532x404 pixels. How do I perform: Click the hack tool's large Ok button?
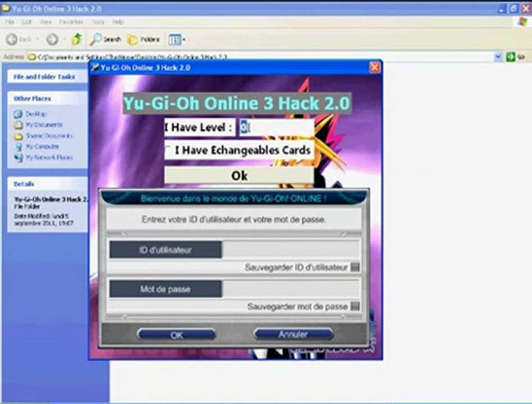239,176
